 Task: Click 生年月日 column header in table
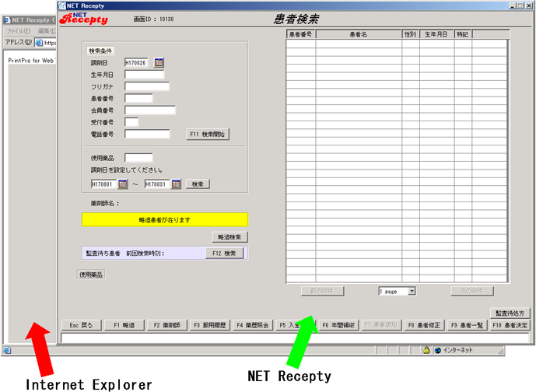pyautogui.click(x=436, y=34)
